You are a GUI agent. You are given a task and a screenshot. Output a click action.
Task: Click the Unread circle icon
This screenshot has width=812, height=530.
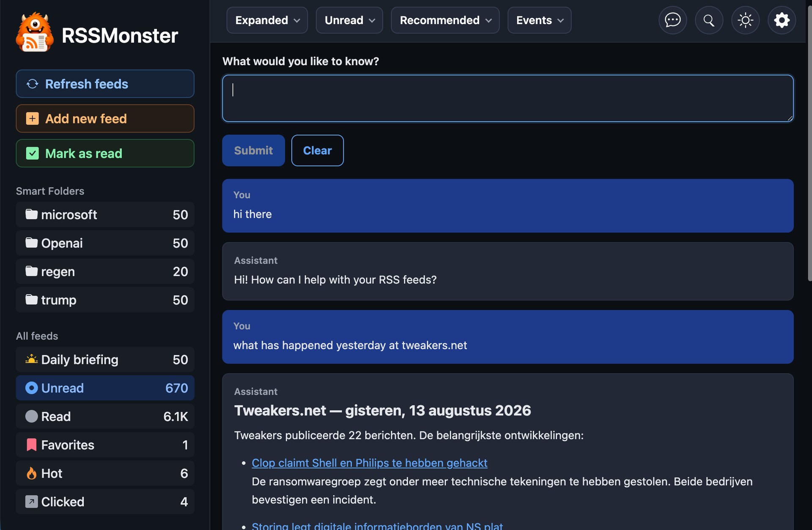[31, 388]
